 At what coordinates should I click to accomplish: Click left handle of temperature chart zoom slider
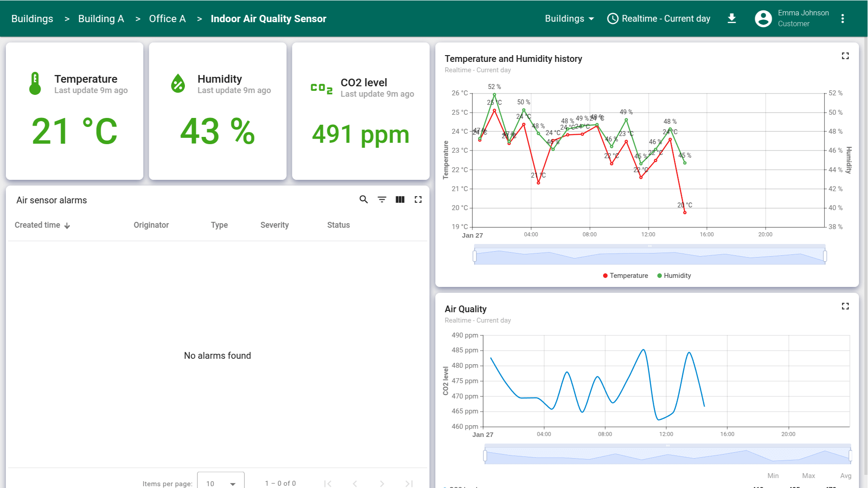click(474, 256)
